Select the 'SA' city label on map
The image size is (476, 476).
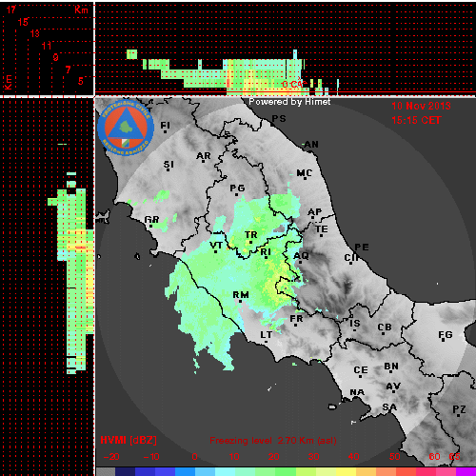click(389, 407)
